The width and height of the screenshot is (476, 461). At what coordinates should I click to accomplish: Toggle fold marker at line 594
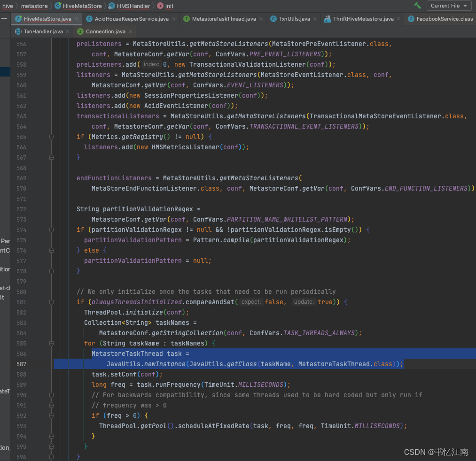(x=51, y=437)
